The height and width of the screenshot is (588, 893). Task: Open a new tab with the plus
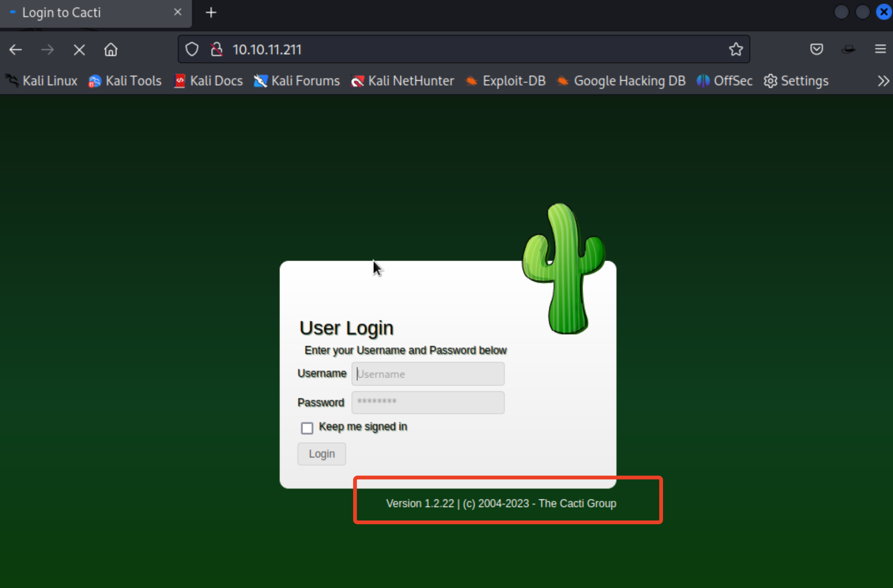(211, 12)
